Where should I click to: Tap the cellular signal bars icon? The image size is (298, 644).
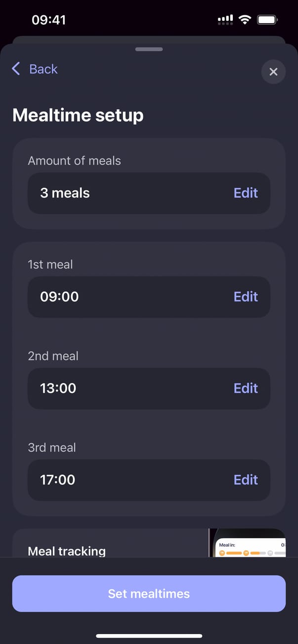tap(225, 20)
